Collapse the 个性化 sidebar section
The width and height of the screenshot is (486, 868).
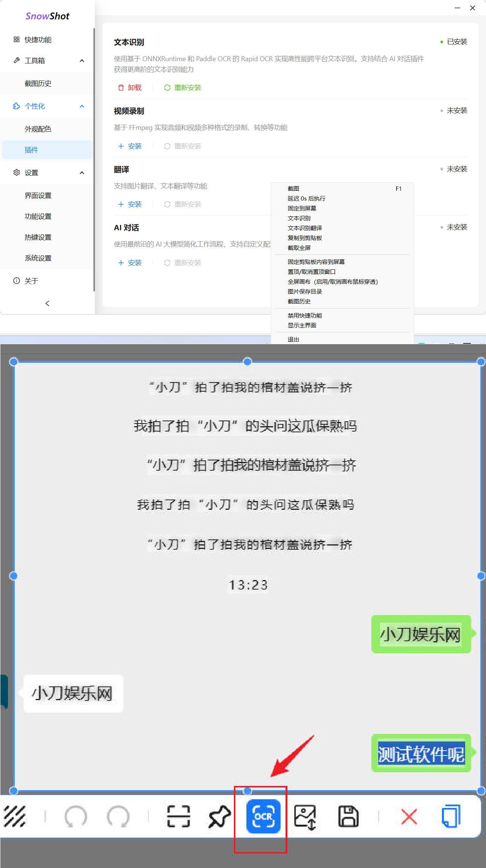tap(82, 106)
